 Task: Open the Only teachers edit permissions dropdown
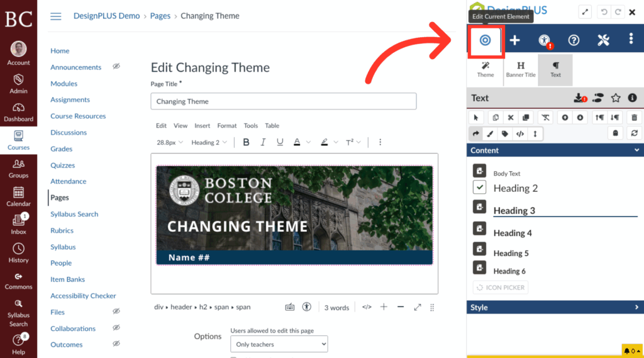pyautogui.click(x=279, y=344)
